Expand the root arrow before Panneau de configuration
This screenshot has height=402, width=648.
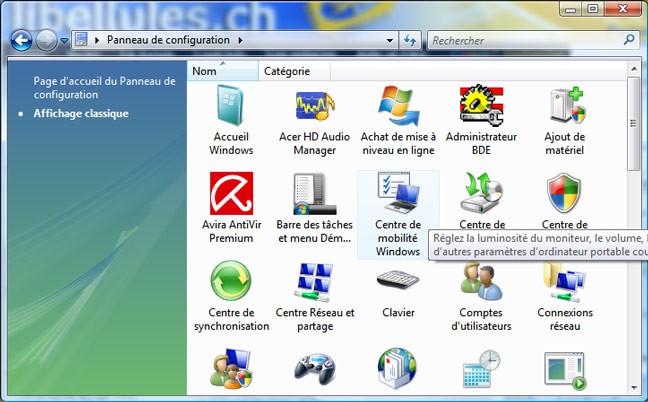pos(97,40)
